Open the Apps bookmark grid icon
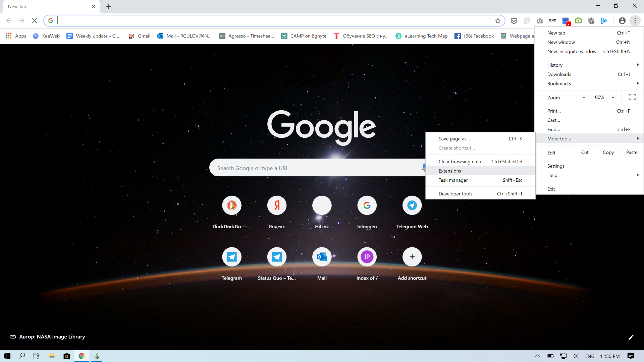This screenshot has width=644, height=362. coord(9,36)
